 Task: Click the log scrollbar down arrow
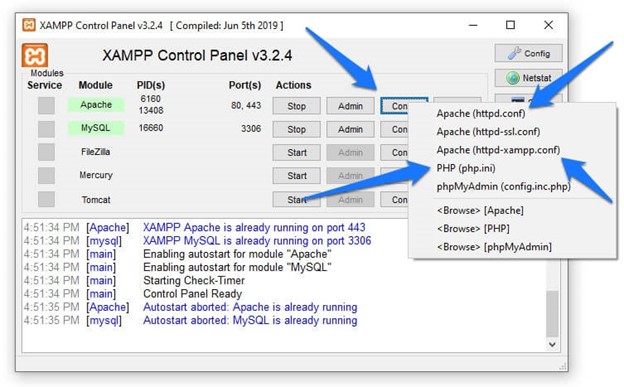pyautogui.click(x=552, y=344)
